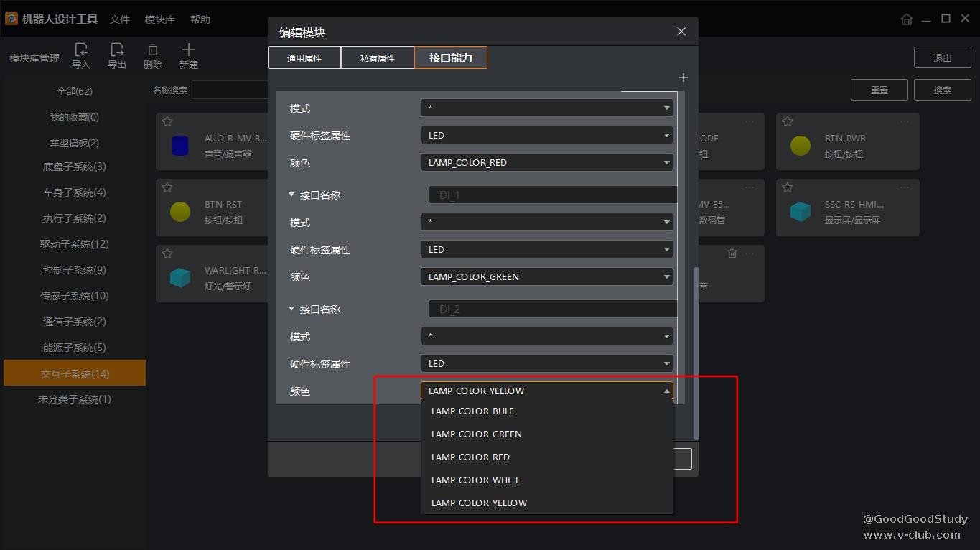The width and height of the screenshot is (980, 550).
Task: Collapse the DI_1 接口名称 section
Action: pos(291,195)
